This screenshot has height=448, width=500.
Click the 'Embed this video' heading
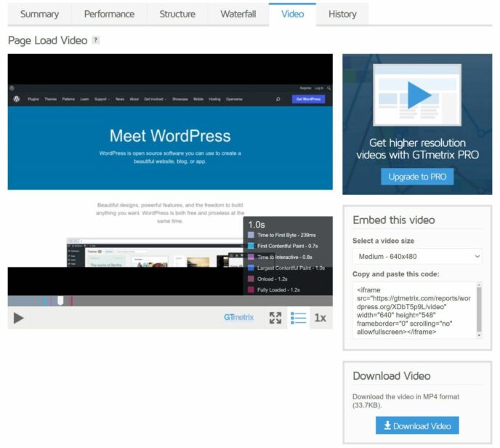click(393, 220)
